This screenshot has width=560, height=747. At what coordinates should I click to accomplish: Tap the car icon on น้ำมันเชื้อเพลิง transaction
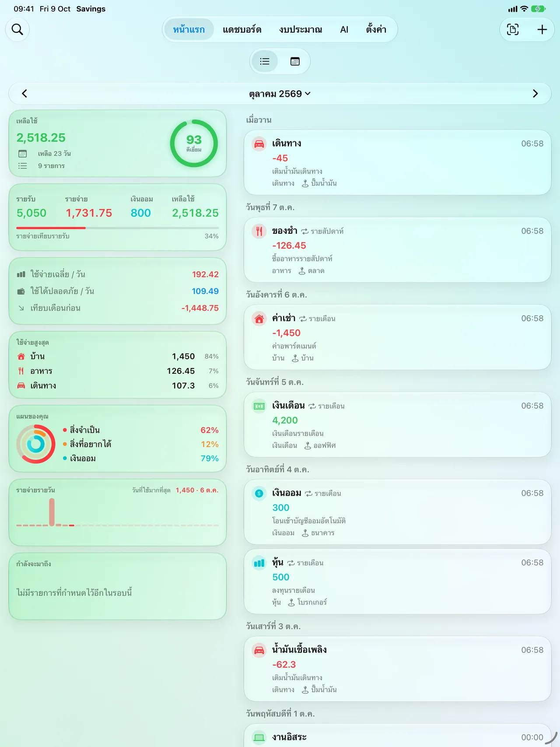(x=259, y=650)
